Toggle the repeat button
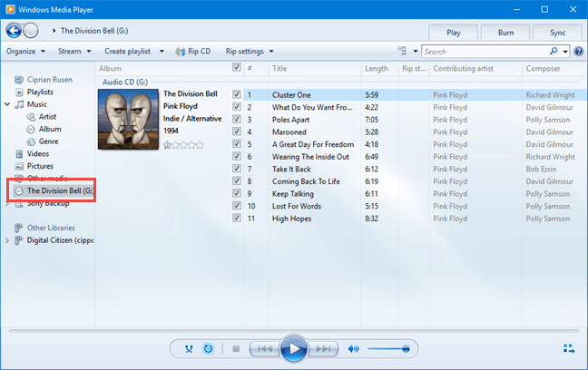This screenshot has height=370, width=588. pos(208,349)
